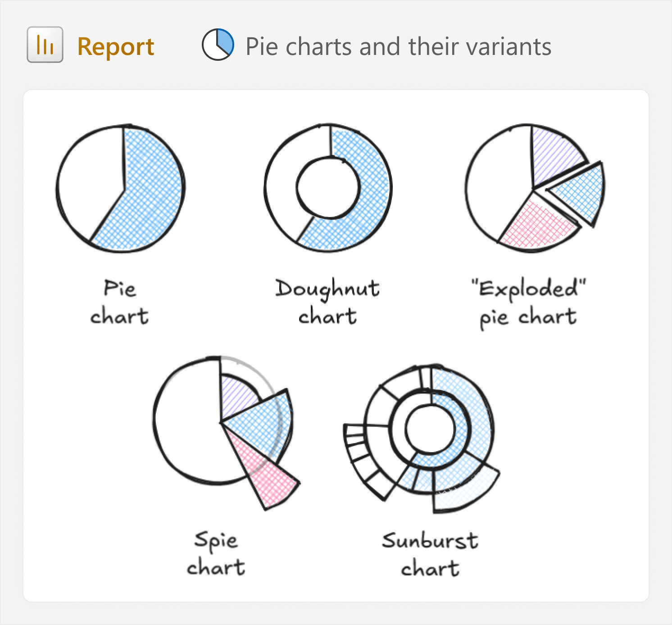Image resolution: width=672 pixels, height=625 pixels.
Task: Click the pie chart icon in header
Action: tap(218, 45)
